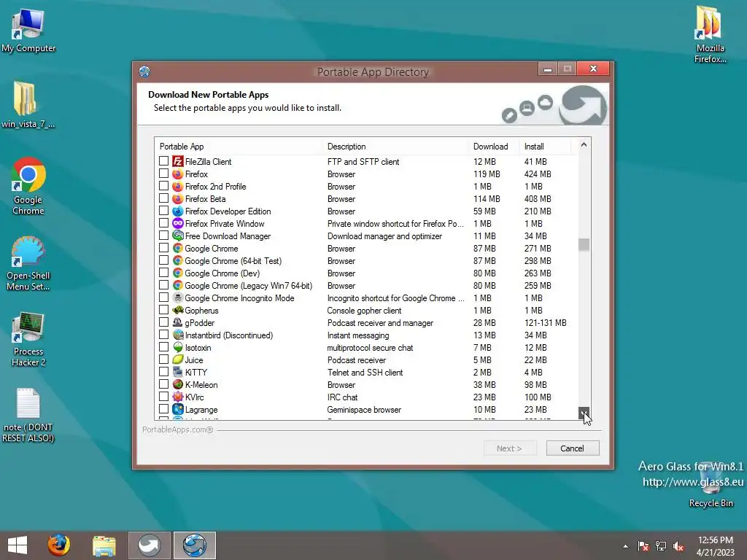This screenshot has height=560, width=747.
Task: Click 'multiprotocol secure chat' description text
Action: (370, 348)
